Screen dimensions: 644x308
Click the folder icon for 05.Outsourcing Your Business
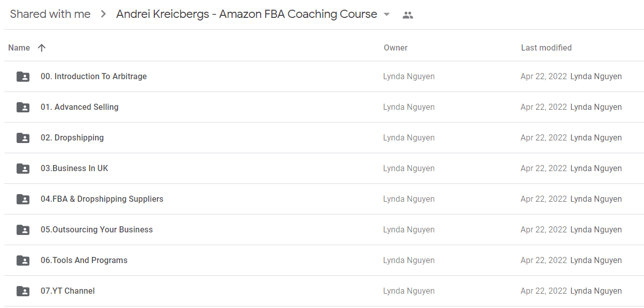pos(23,230)
